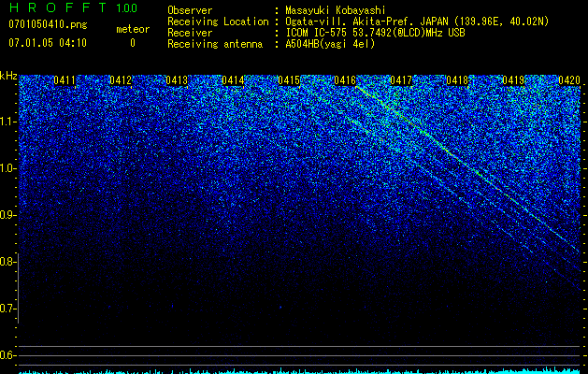
Task: Click the 0.6 frequency axis label
Action: coord(8,355)
